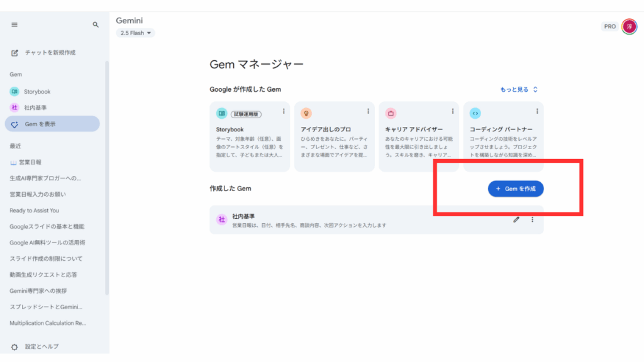Click the Storybook Gem icon in sidebar
Screen dimensions: 644x362
pyautogui.click(x=14, y=92)
